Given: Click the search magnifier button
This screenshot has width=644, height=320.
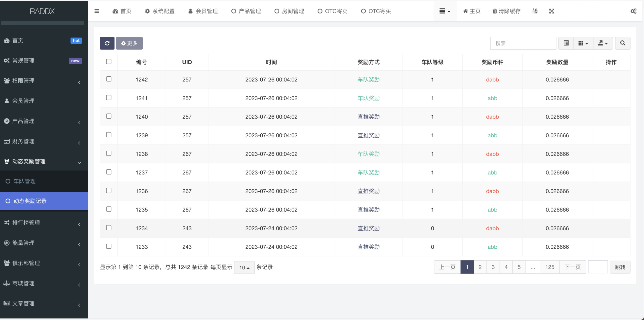Looking at the screenshot, I should click(623, 43).
